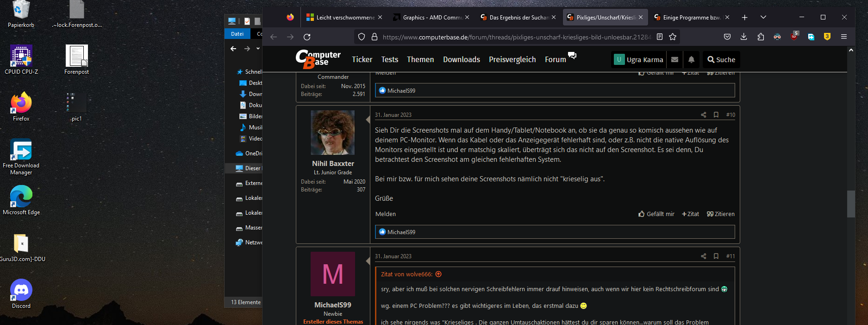This screenshot has width=868, height=325.
Task: Click the Firefox address bar URL field
Action: (516, 37)
